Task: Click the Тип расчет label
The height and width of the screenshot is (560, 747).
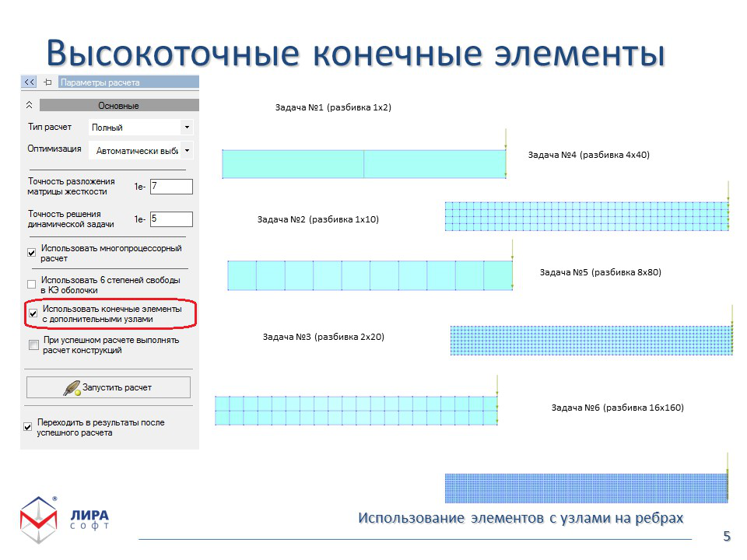Action: 50,127
